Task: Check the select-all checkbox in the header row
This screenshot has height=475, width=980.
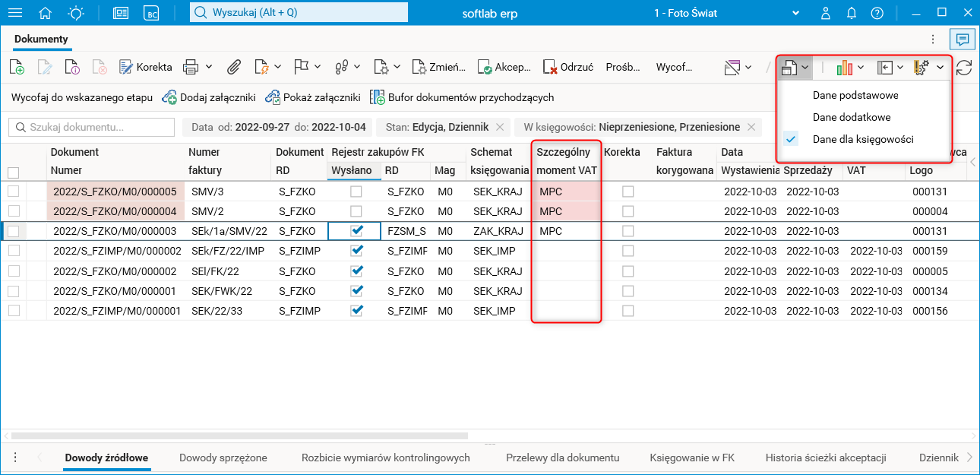Action: pos(13,173)
